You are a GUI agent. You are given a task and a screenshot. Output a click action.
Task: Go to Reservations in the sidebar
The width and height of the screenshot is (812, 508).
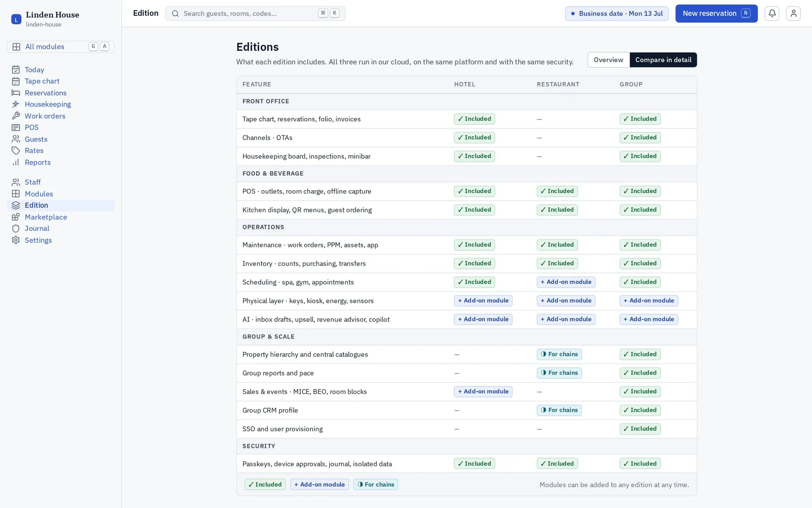(x=45, y=93)
